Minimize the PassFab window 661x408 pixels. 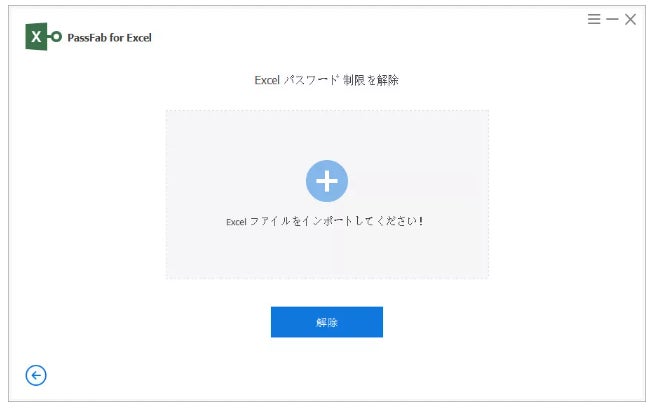(x=612, y=19)
